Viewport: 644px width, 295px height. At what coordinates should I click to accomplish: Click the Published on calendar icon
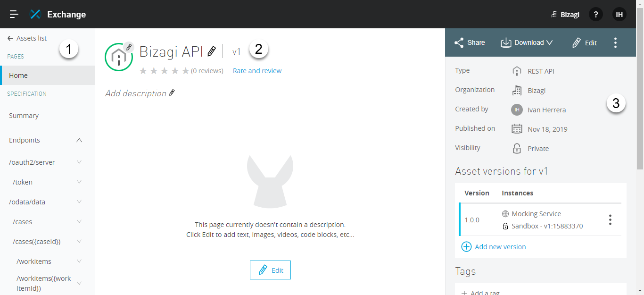[x=517, y=129]
